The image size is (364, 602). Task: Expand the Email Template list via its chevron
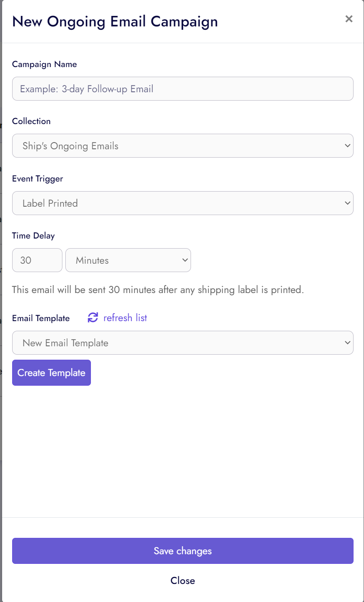click(347, 343)
